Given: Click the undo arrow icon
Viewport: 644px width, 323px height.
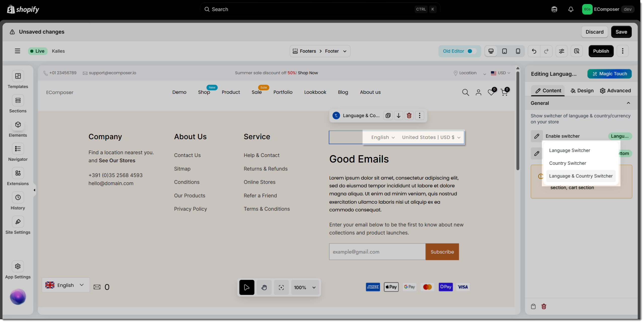Looking at the screenshot, I should [x=534, y=51].
